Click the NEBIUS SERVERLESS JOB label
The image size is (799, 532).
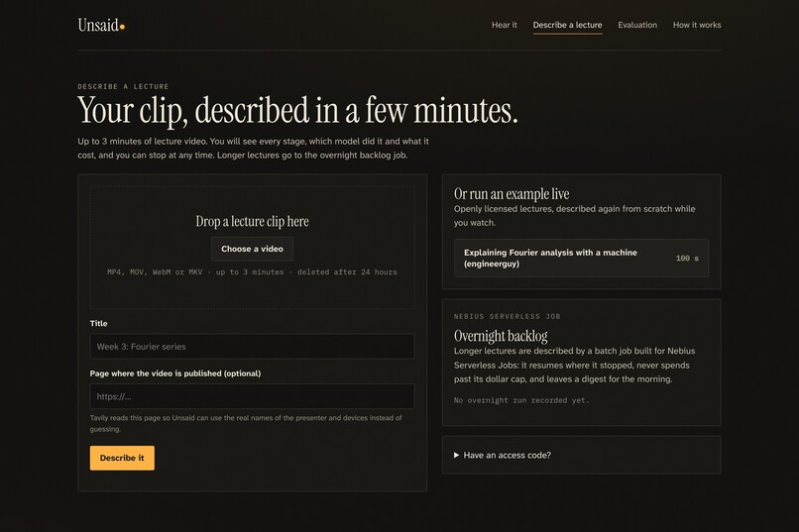507,316
